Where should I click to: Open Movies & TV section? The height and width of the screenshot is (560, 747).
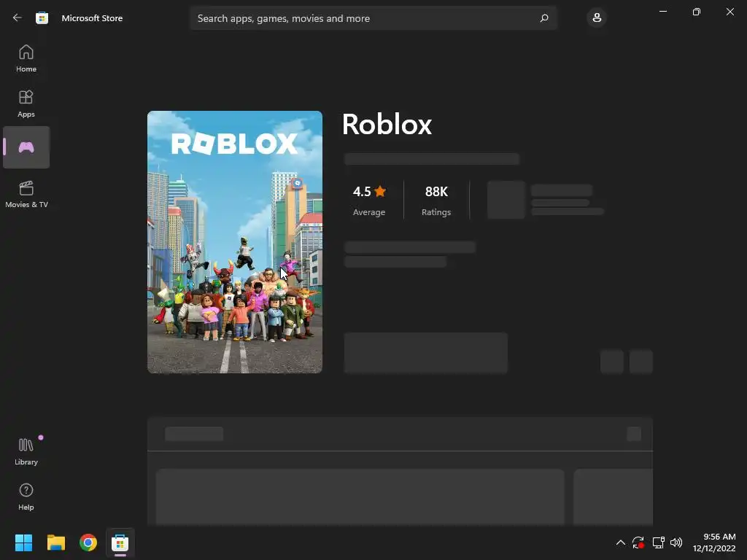coord(26,194)
